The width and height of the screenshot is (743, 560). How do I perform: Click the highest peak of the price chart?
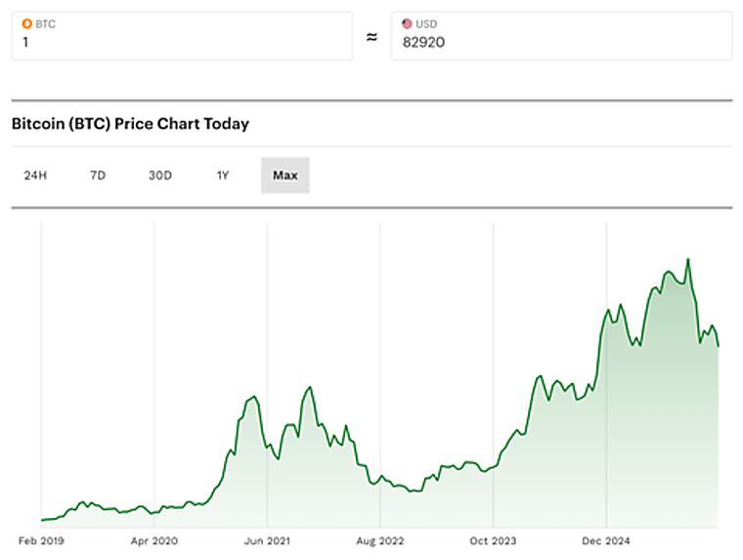688,259
